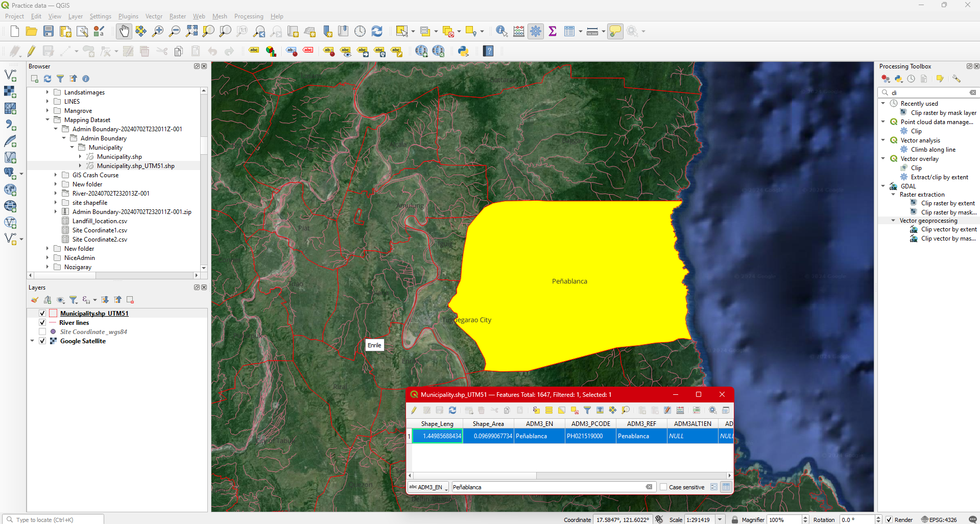Open the Statistical Summary sigma icon
Image resolution: width=980 pixels, height=524 pixels.
click(x=552, y=32)
